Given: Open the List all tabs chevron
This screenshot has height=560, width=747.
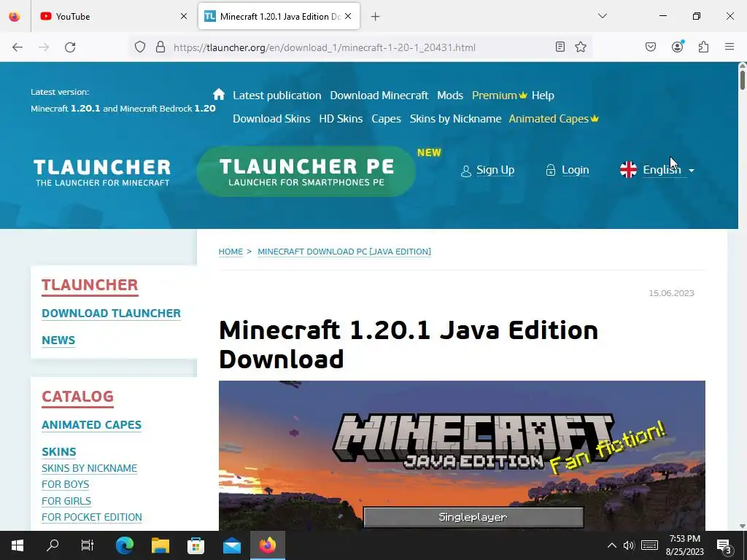Looking at the screenshot, I should tap(602, 16).
